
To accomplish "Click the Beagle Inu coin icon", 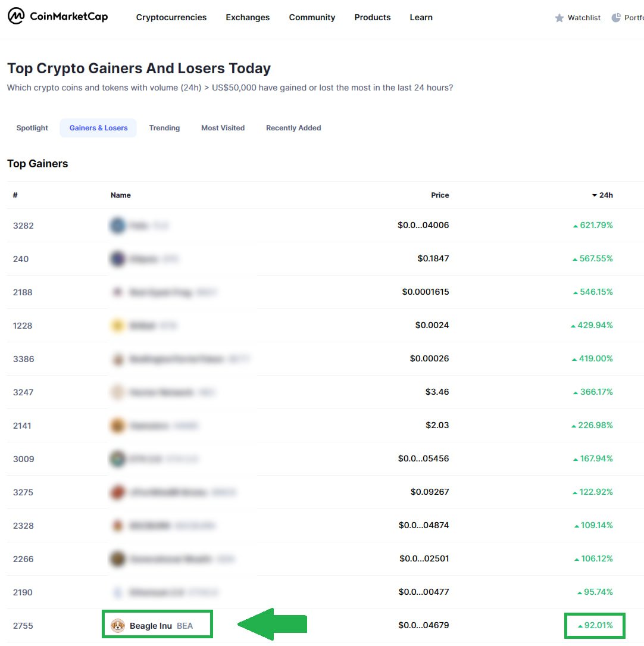I will coord(118,625).
